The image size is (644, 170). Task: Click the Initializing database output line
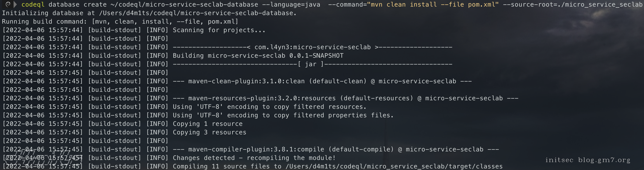pyautogui.click(x=149, y=13)
